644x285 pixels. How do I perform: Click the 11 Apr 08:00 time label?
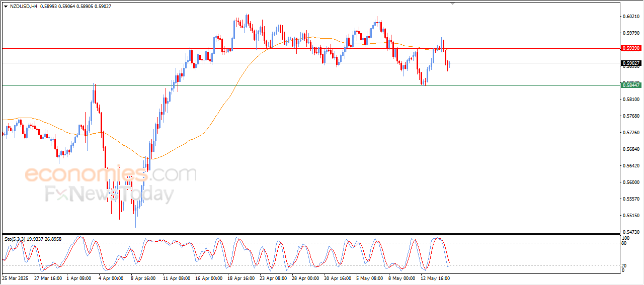click(176, 277)
